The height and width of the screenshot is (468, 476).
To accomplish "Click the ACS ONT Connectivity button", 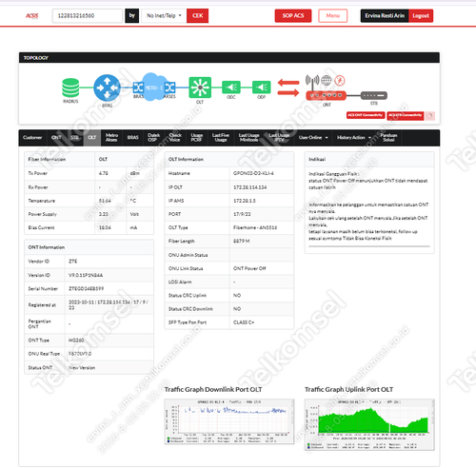I will [x=366, y=115].
